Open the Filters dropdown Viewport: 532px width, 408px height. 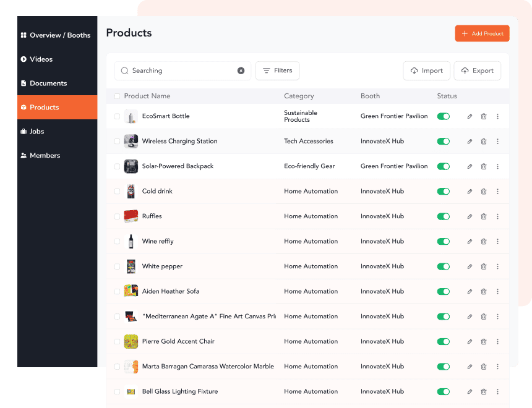click(x=277, y=70)
